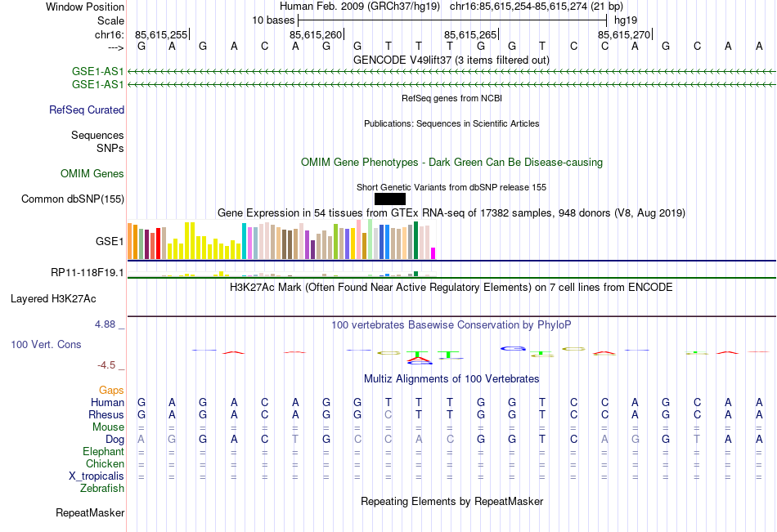Open the RefSeq genes from NCBI title
Viewport: 777px width, 532px height.
tap(451, 98)
